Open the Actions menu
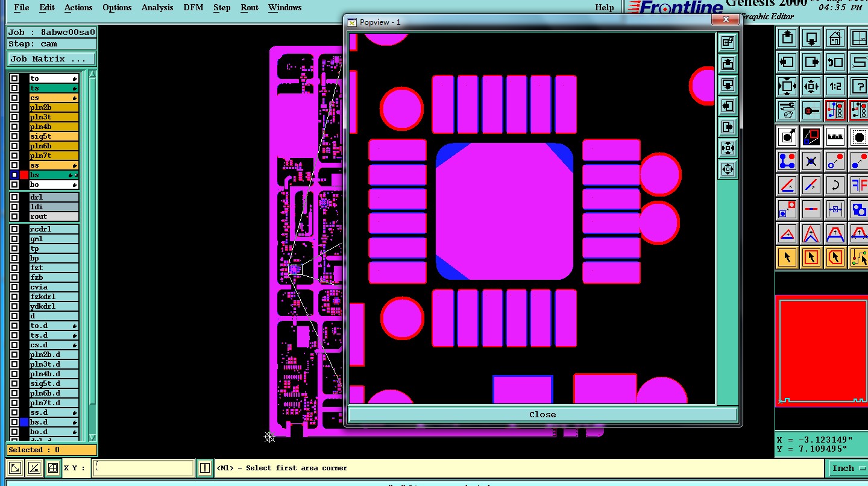This screenshot has width=868, height=486. [x=78, y=7]
